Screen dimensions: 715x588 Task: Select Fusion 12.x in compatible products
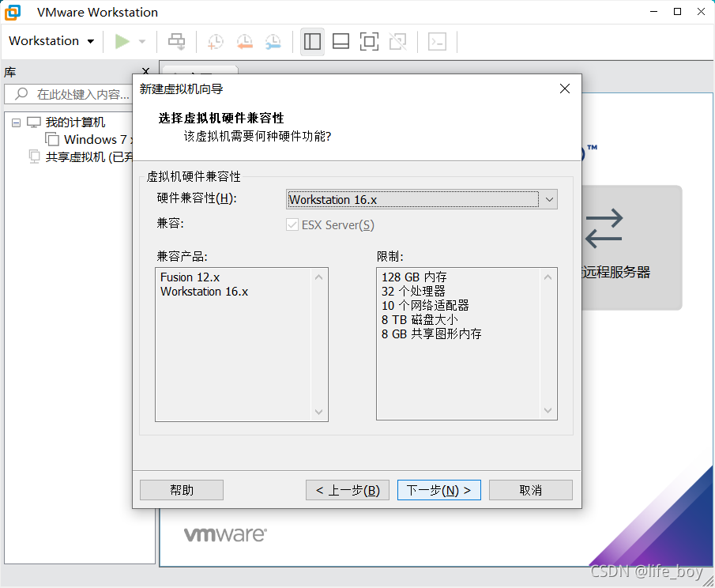coord(190,277)
